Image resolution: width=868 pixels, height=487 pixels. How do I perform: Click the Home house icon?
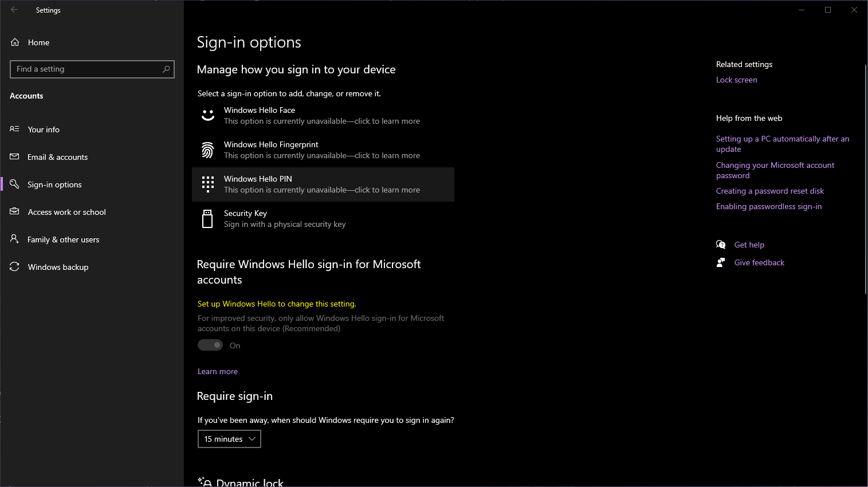(x=15, y=42)
